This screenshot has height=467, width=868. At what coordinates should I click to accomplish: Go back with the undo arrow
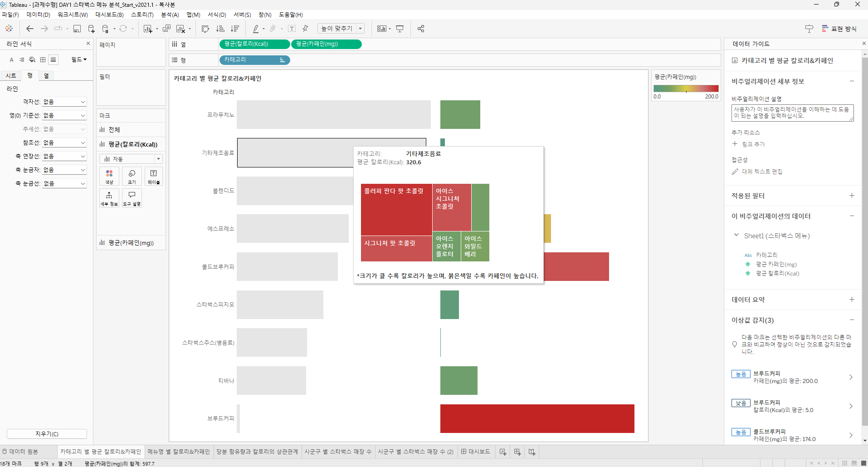click(30, 29)
